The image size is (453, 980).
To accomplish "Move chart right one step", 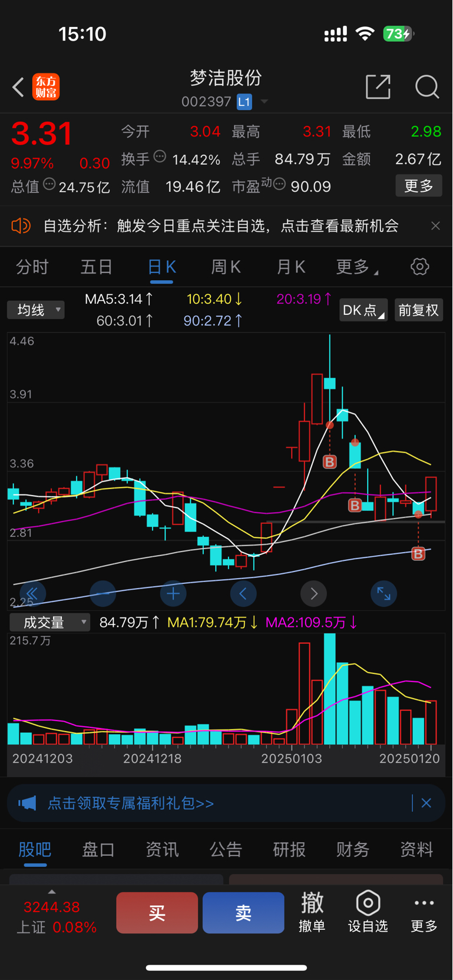I will pyautogui.click(x=314, y=593).
